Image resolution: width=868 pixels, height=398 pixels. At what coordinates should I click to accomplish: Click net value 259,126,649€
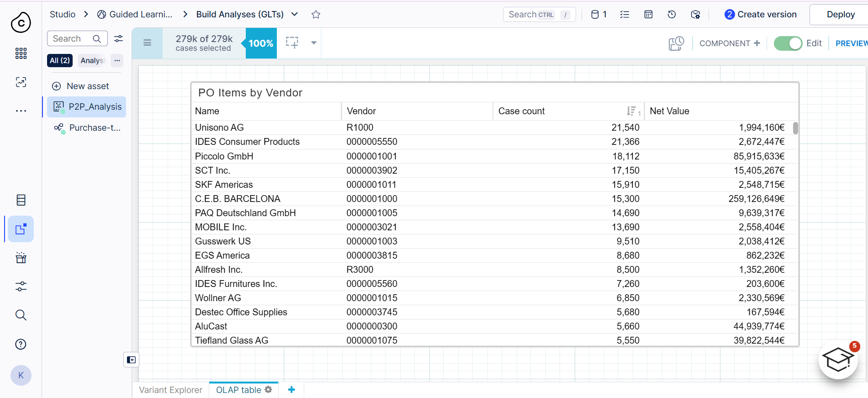(757, 199)
